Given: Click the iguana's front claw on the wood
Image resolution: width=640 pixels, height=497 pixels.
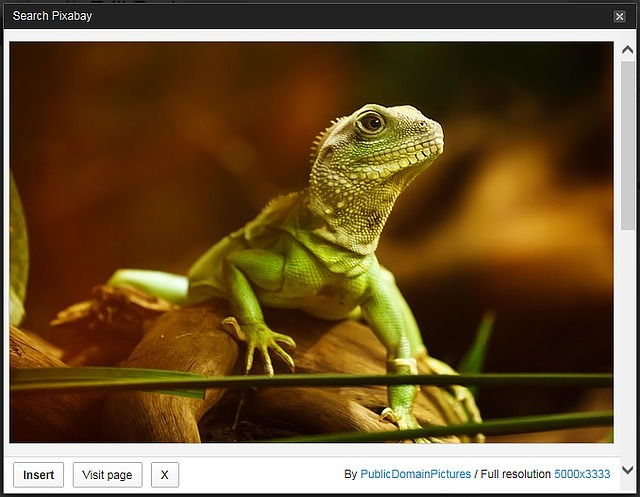Looking at the screenshot, I should click(260, 342).
